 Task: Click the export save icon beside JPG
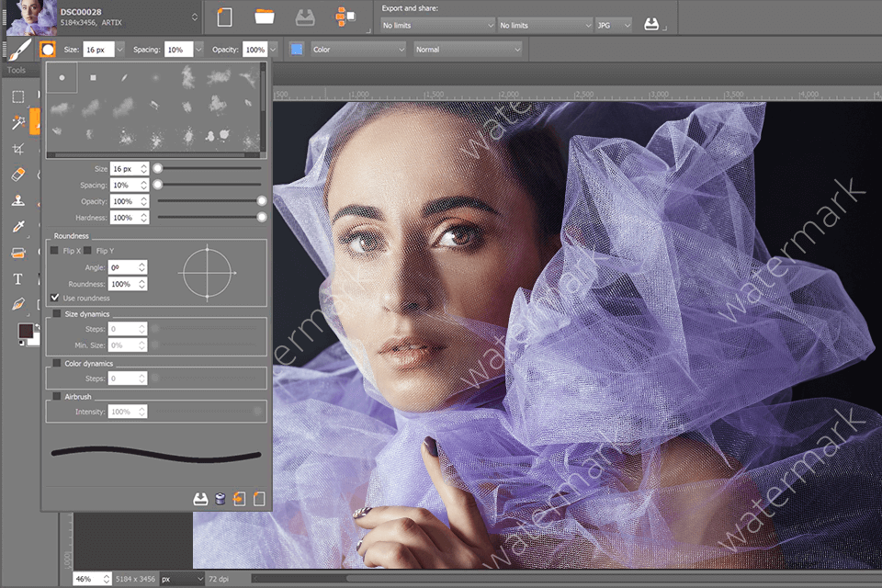click(x=651, y=25)
